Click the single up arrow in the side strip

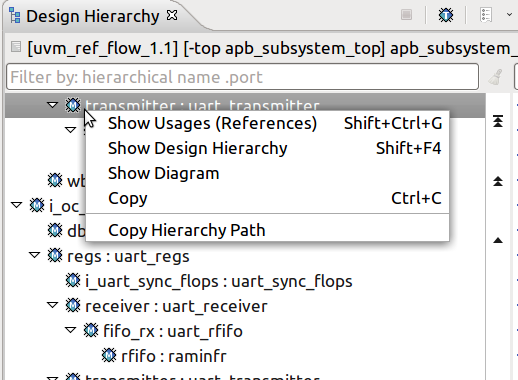pos(498,240)
